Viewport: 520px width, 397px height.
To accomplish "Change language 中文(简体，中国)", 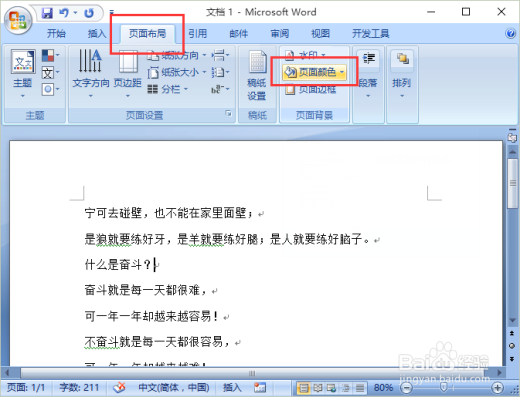I will coord(174,388).
